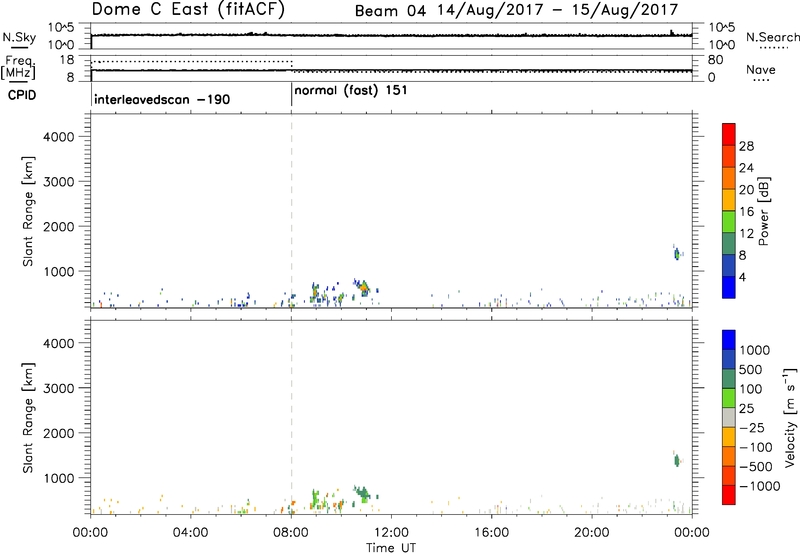Click the 'Beam 04' label
Viewport: 800px width, 554px height.
pyautogui.click(x=390, y=11)
